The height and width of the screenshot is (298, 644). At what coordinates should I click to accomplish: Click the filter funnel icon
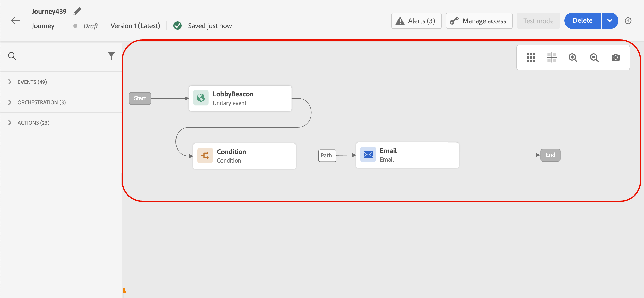click(111, 56)
